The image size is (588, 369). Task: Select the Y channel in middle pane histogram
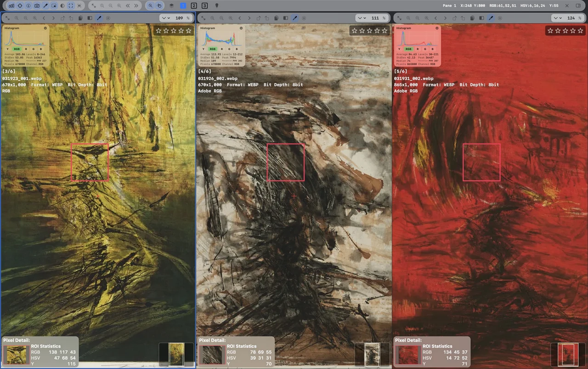tap(204, 48)
